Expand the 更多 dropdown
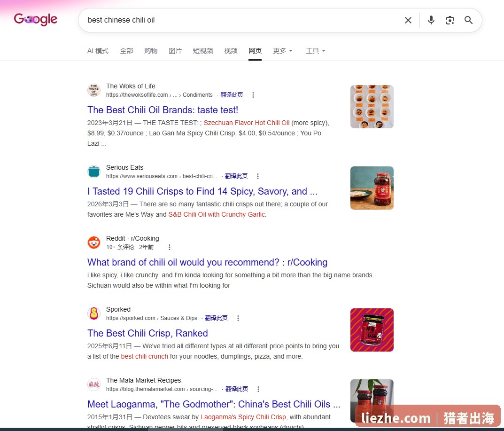The height and width of the screenshot is (431, 504). tap(283, 51)
